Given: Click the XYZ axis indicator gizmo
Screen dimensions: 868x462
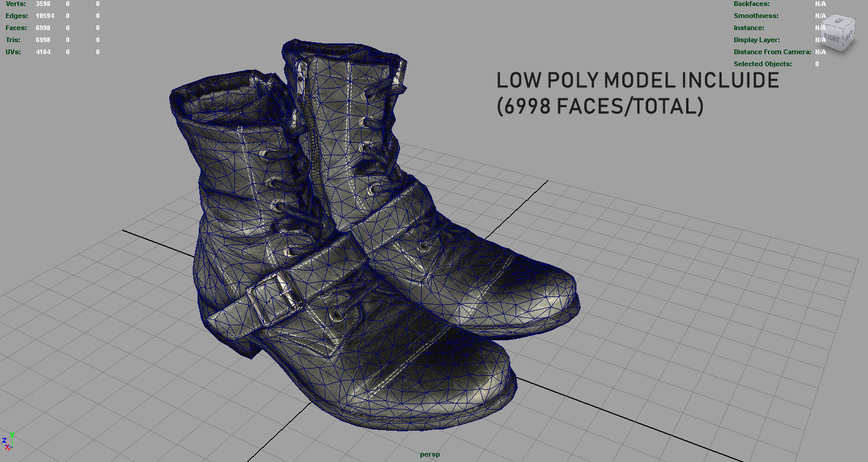Looking at the screenshot, I should click(x=8, y=441).
